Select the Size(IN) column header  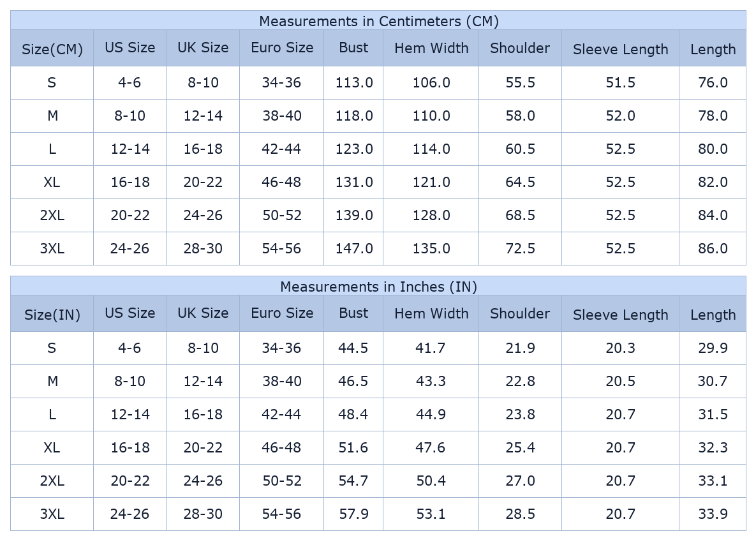coord(52,315)
